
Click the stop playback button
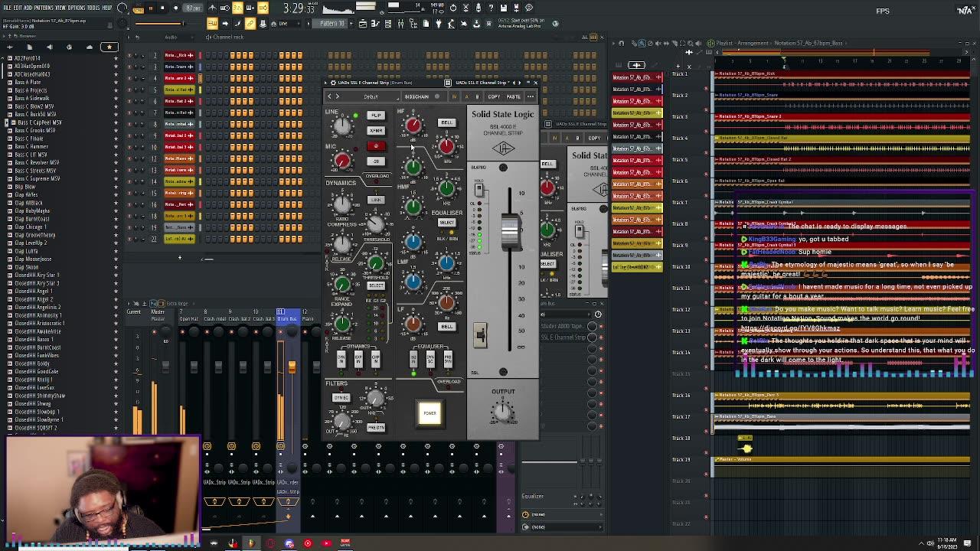(163, 8)
